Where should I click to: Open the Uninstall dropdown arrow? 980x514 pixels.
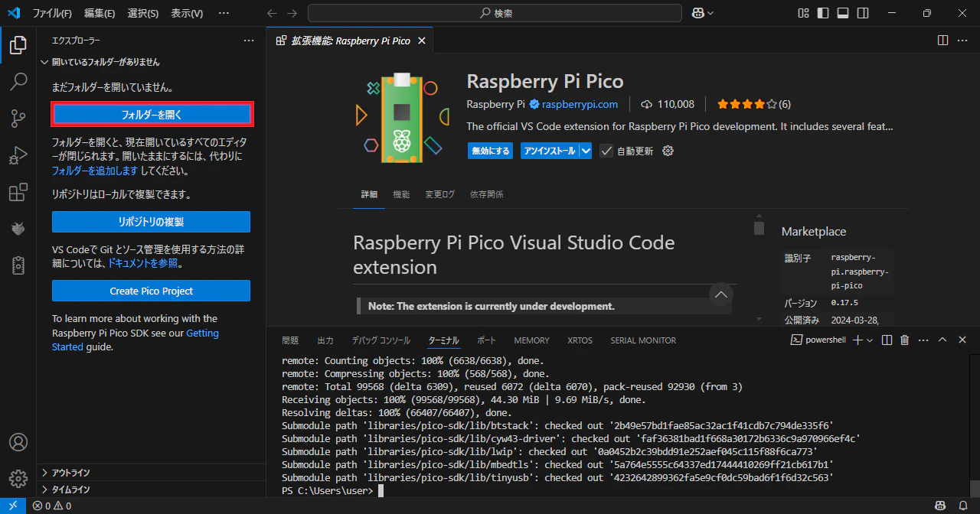(586, 151)
